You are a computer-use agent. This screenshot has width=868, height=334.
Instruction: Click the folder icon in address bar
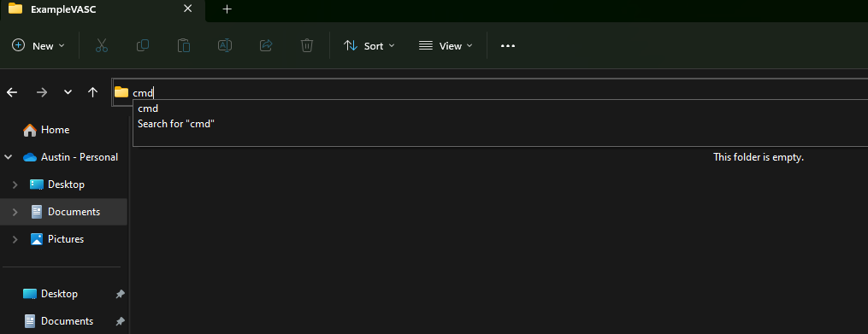(121, 92)
